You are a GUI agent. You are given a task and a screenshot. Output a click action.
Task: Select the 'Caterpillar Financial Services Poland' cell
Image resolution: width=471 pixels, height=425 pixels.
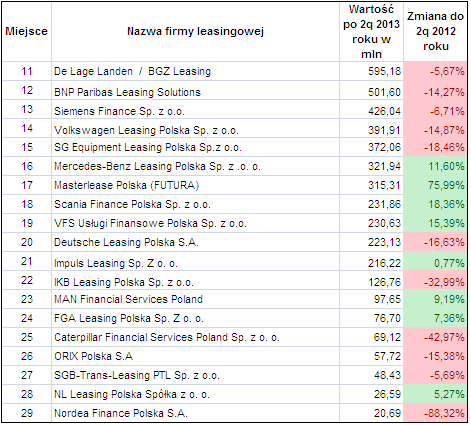(195, 337)
